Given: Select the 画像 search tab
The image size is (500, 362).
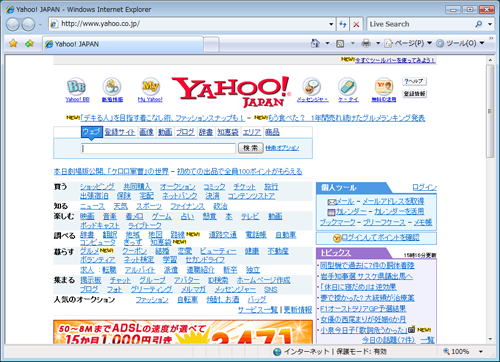Looking at the screenshot, I should [x=146, y=132].
